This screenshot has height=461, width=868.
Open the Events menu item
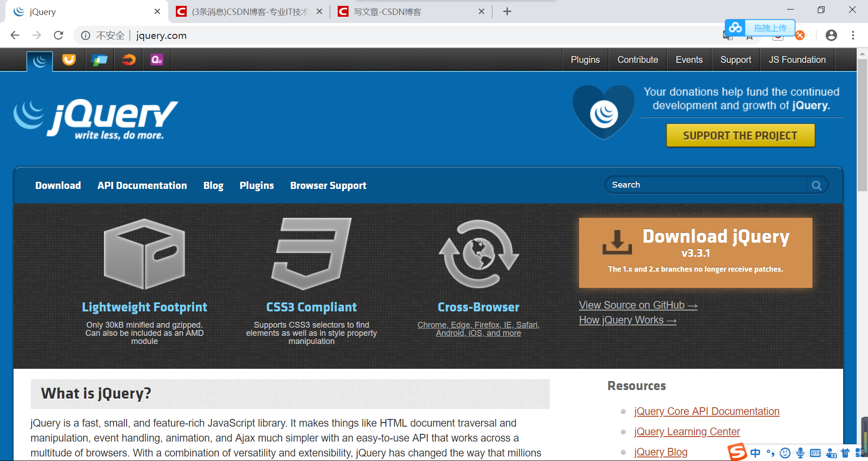[689, 60]
